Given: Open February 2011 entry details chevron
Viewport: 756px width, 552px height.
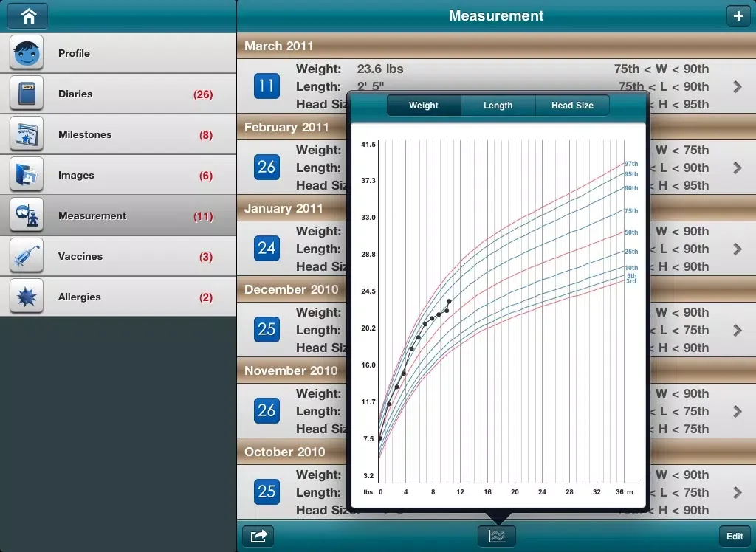Looking at the screenshot, I should tap(738, 168).
